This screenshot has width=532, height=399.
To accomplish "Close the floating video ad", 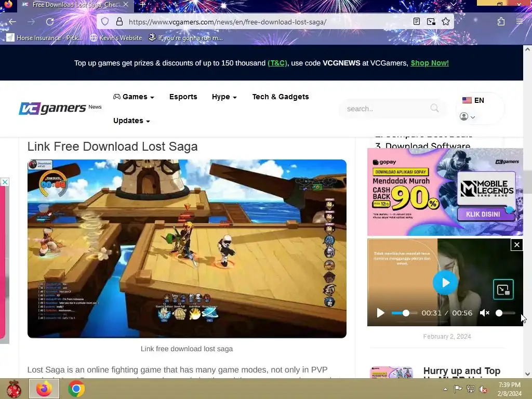I will (x=517, y=245).
